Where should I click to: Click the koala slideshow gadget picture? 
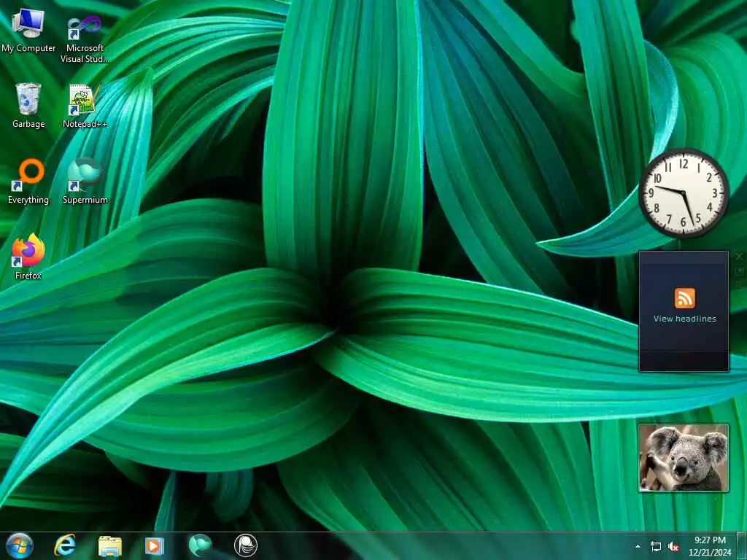(x=684, y=458)
